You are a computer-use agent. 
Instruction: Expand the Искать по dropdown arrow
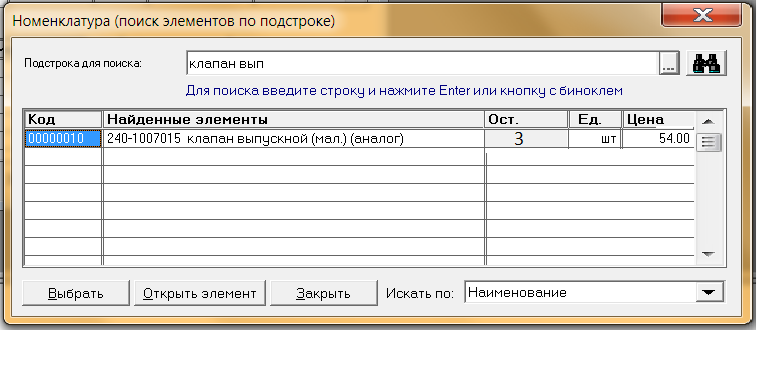pyautogui.click(x=708, y=292)
